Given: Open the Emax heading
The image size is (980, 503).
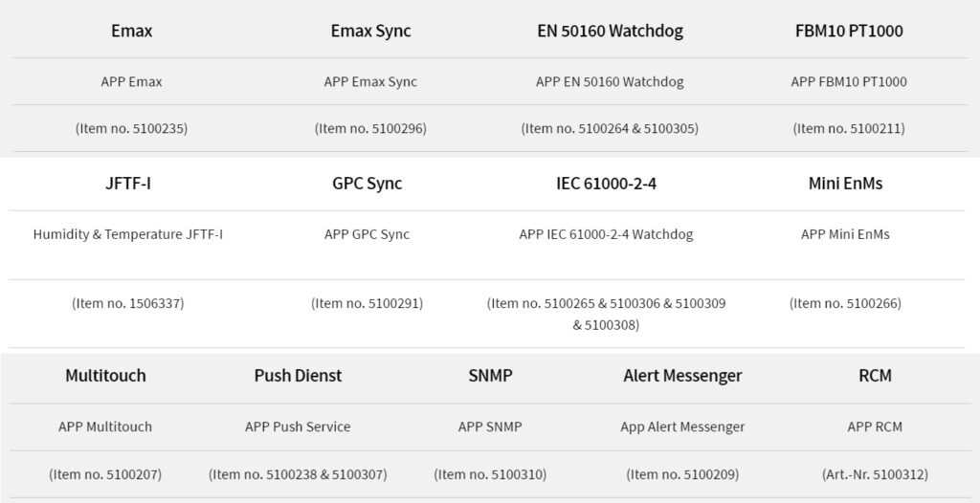Looking at the screenshot, I should (x=131, y=31).
